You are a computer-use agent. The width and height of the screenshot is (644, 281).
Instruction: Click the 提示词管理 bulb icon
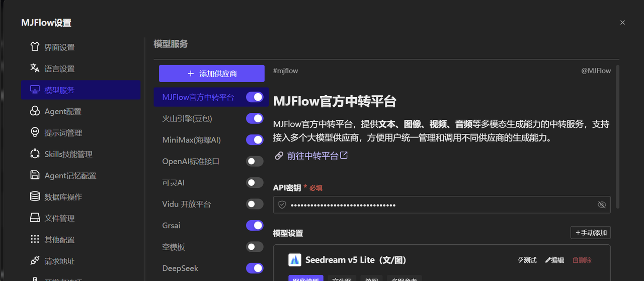coord(35,132)
